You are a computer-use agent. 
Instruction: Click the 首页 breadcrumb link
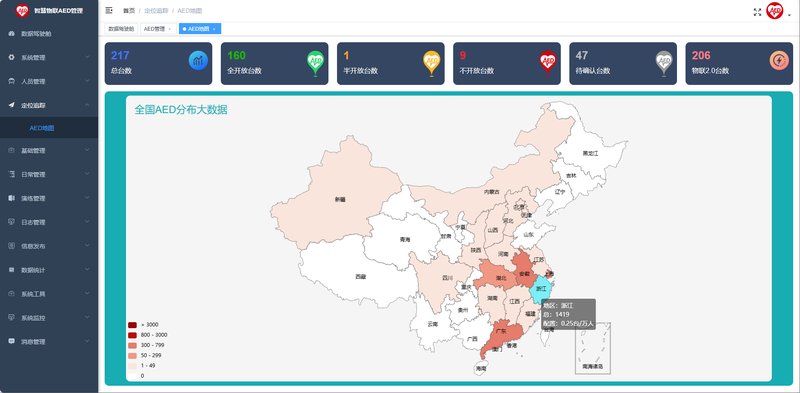point(129,11)
